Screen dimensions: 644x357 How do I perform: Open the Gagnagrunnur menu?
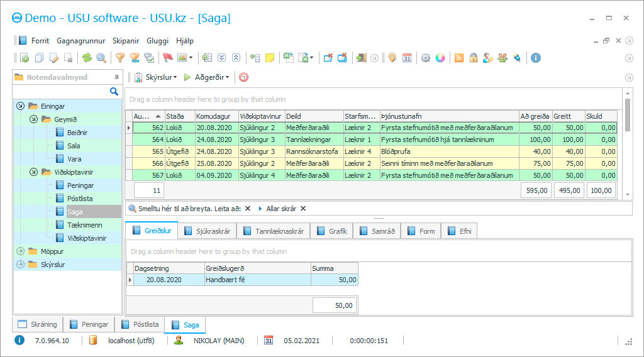click(80, 41)
